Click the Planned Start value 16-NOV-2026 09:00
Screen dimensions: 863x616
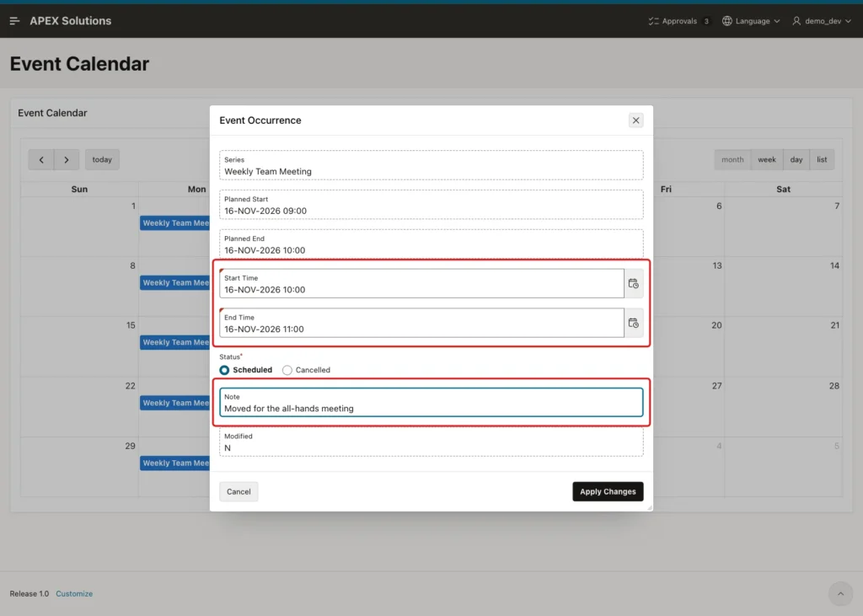coord(265,211)
